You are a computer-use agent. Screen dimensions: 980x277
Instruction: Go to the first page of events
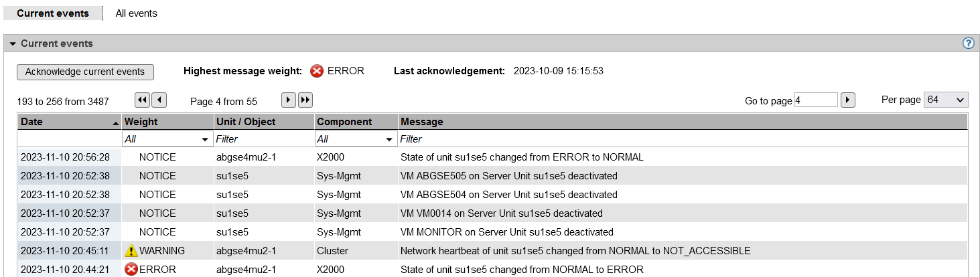[x=142, y=100]
